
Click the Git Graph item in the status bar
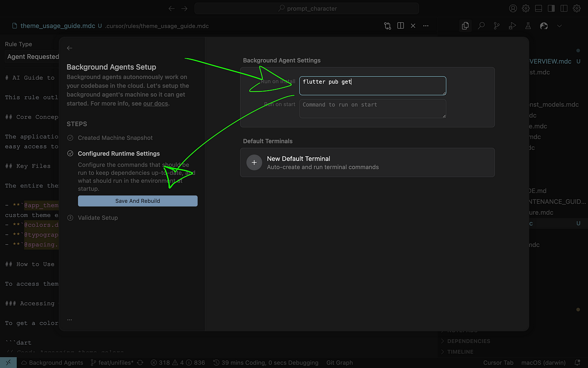coord(339,363)
